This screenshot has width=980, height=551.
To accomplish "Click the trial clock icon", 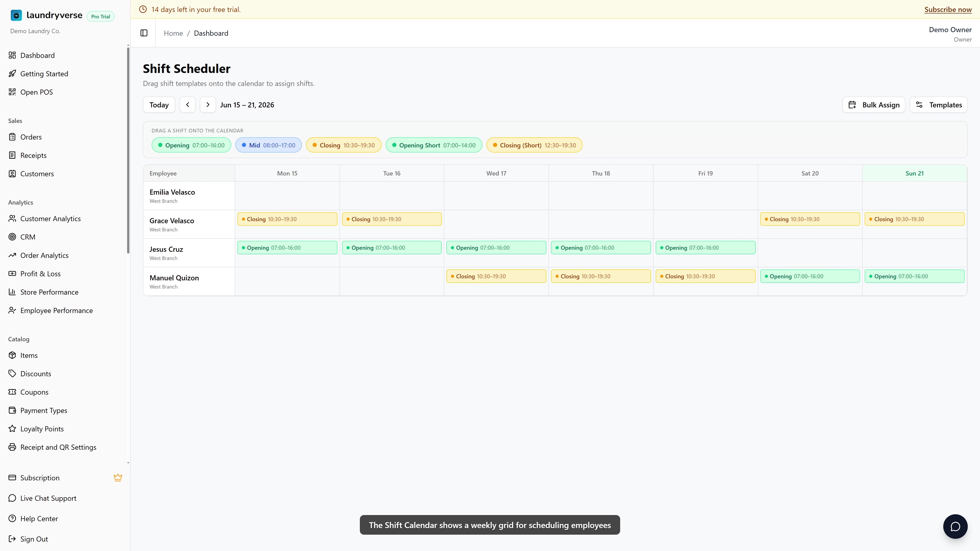I will tap(143, 9).
